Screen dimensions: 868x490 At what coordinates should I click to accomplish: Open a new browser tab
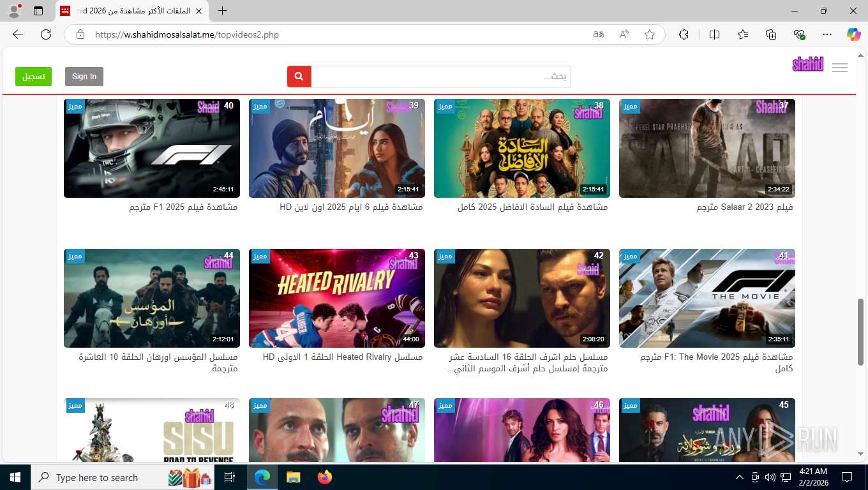click(x=222, y=11)
